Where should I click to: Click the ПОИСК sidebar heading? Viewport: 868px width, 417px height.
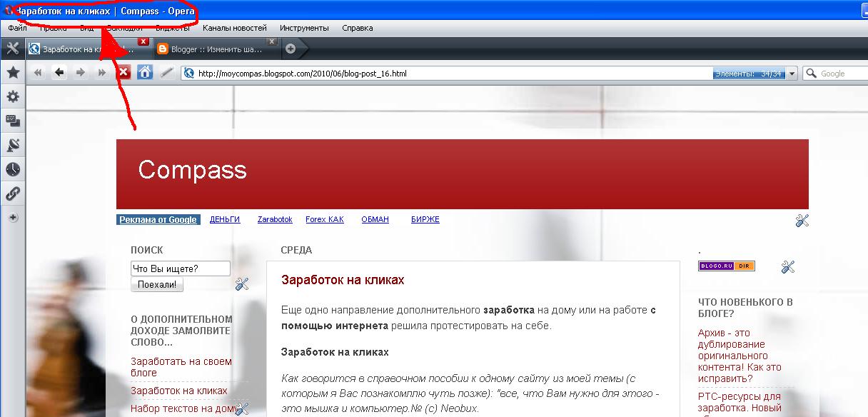tap(147, 251)
